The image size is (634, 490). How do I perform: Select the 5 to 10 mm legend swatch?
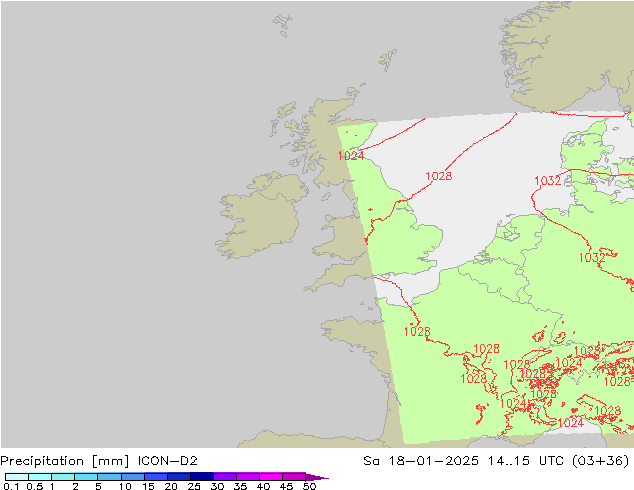coord(109,477)
